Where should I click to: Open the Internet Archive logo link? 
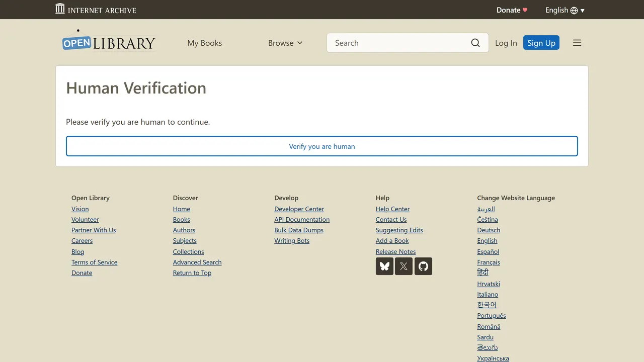click(96, 9)
